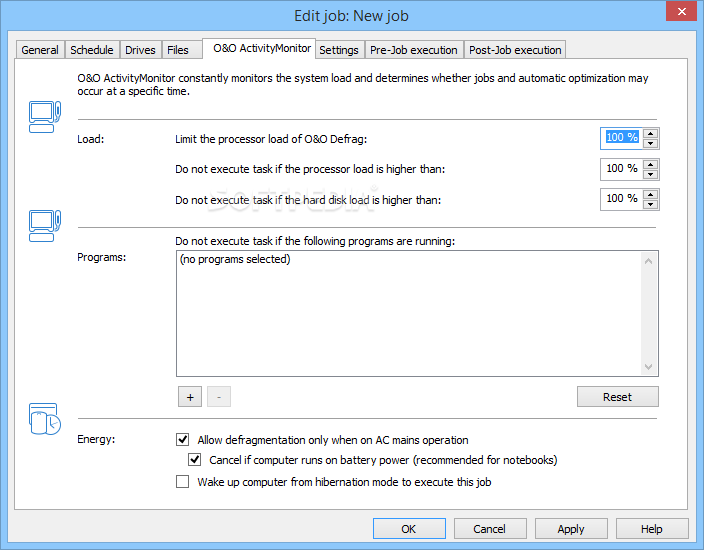The image size is (704, 550).
Task: Click the programs list scroll down arrow
Action: pyautogui.click(x=648, y=367)
